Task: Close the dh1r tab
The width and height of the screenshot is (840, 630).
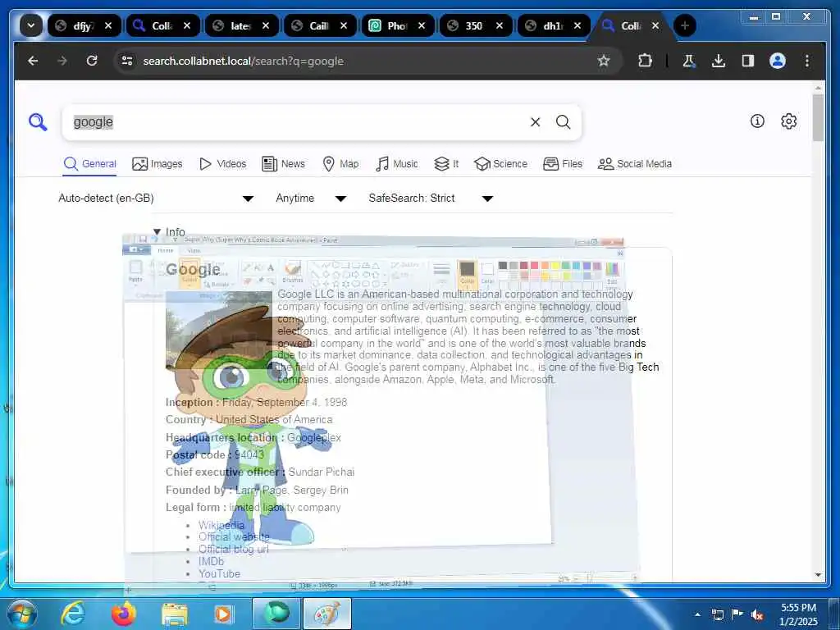Action: [x=577, y=25]
